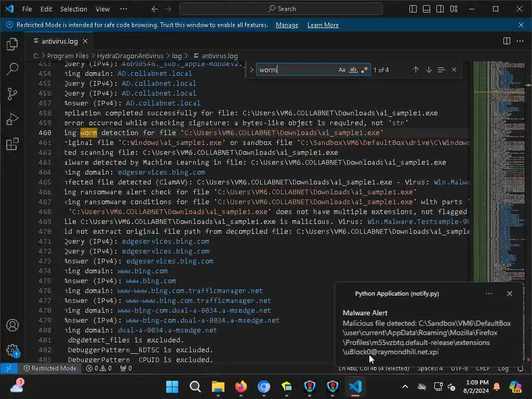Image resolution: width=532 pixels, height=399 pixels.
Task: Close the antivirus.log tab
Action: click(85, 41)
